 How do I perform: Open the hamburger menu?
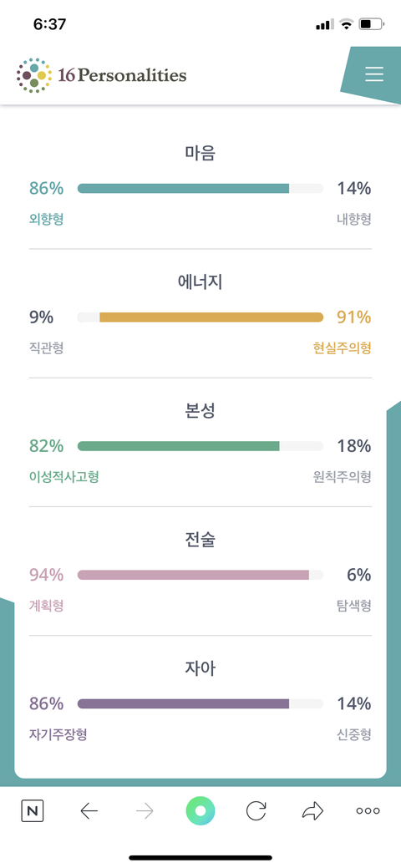374,74
